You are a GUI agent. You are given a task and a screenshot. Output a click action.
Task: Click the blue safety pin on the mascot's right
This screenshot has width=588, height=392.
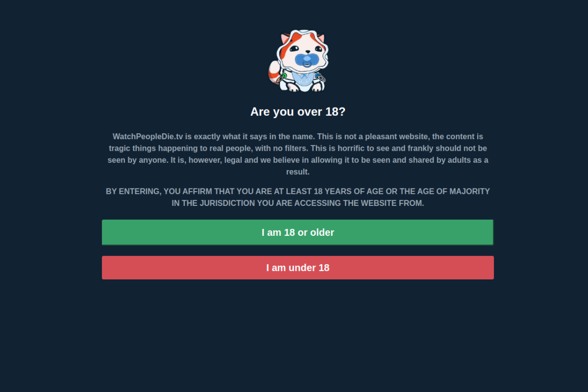click(320, 77)
